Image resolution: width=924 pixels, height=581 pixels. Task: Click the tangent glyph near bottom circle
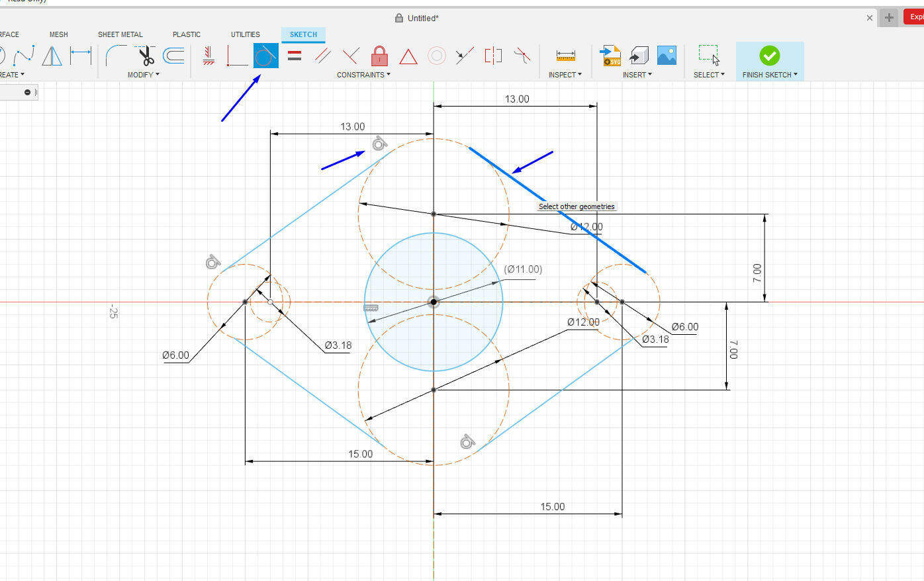(468, 441)
